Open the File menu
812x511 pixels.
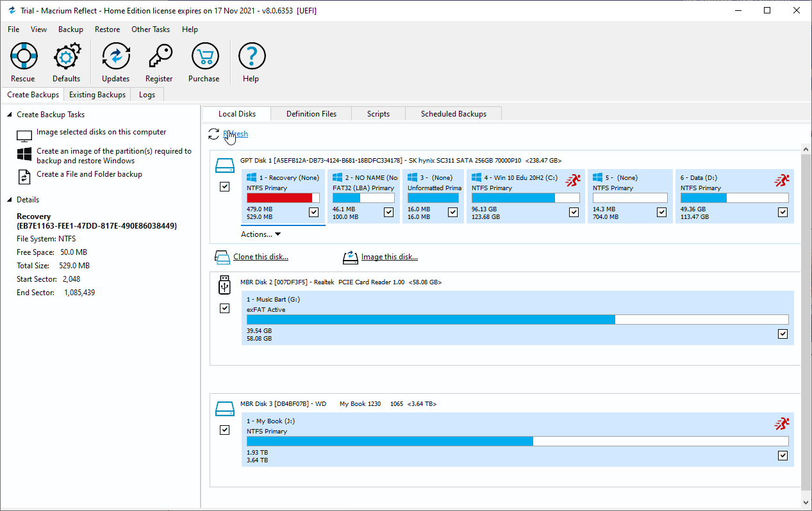13,29
